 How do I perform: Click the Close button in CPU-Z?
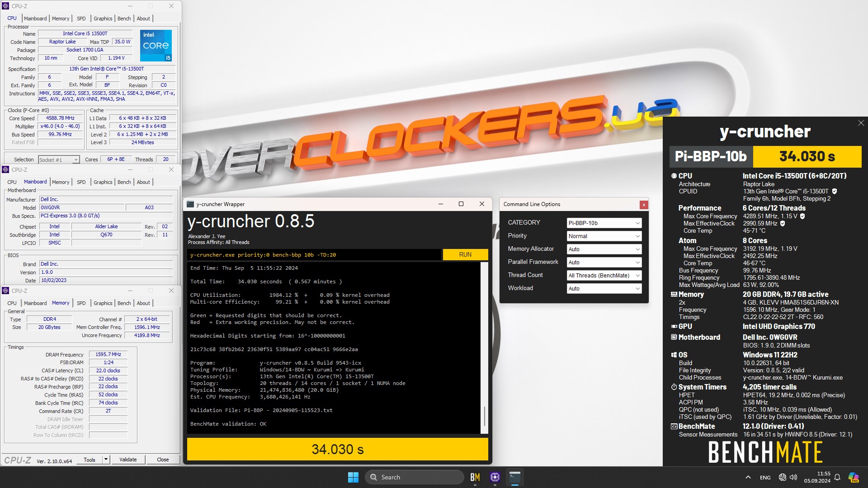coord(163,460)
